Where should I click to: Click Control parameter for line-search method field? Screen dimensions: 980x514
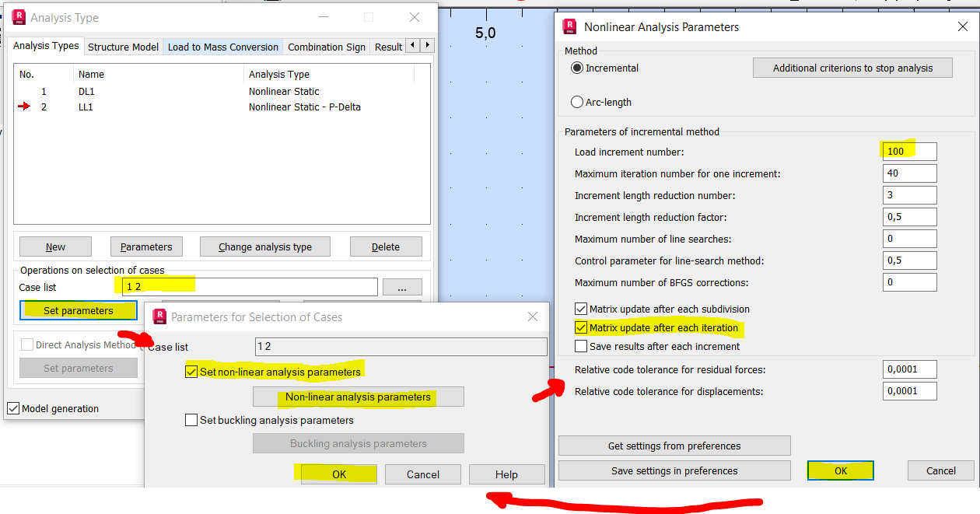(910, 260)
